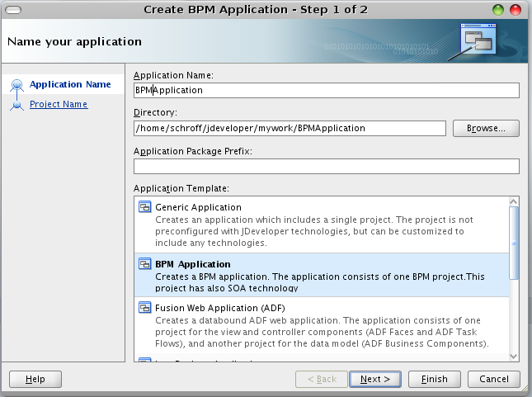Screen dimensions: 532x397
Task: Click the Application Package Prefix field
Action: (x=326, y=167)
